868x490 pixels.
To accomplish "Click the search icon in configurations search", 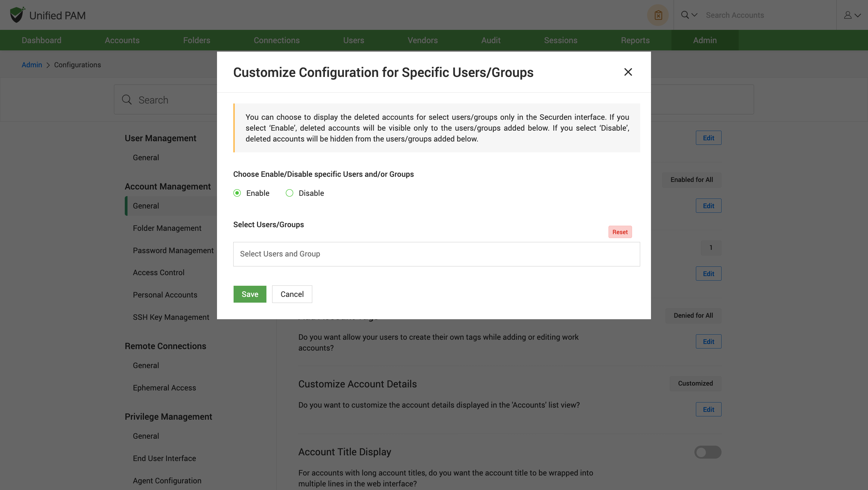I will coord(127,100).
